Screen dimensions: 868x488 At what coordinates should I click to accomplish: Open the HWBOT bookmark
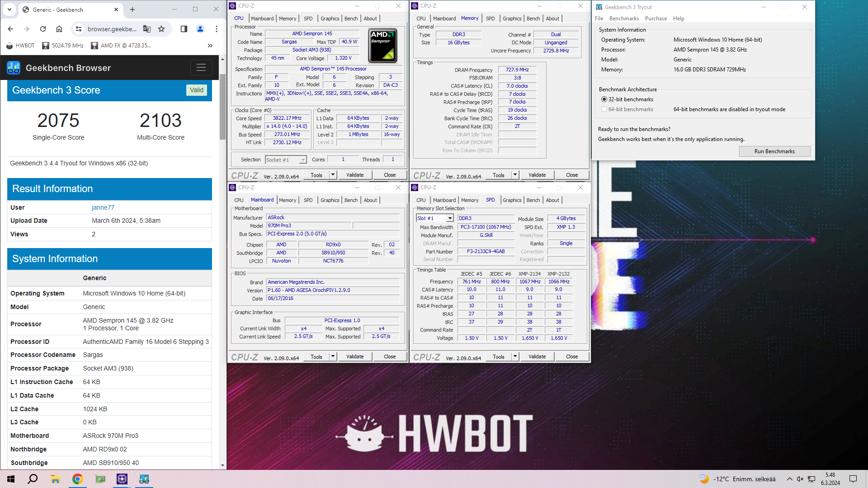point(21,46)
